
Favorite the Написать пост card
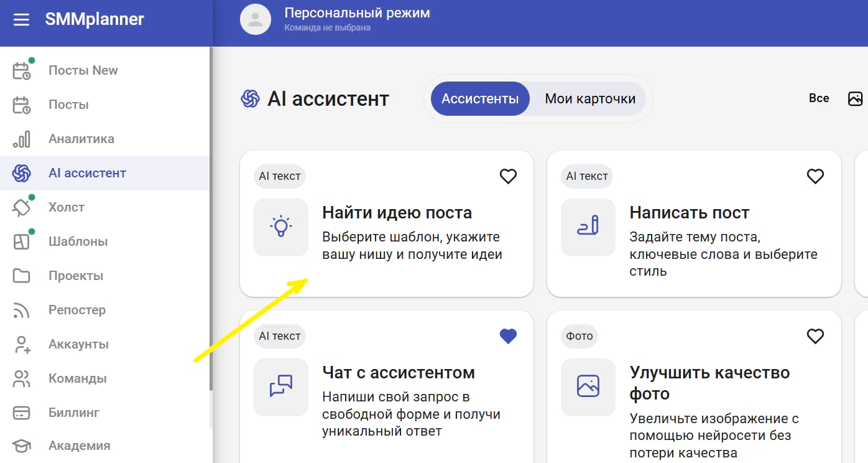click(815, 176)
